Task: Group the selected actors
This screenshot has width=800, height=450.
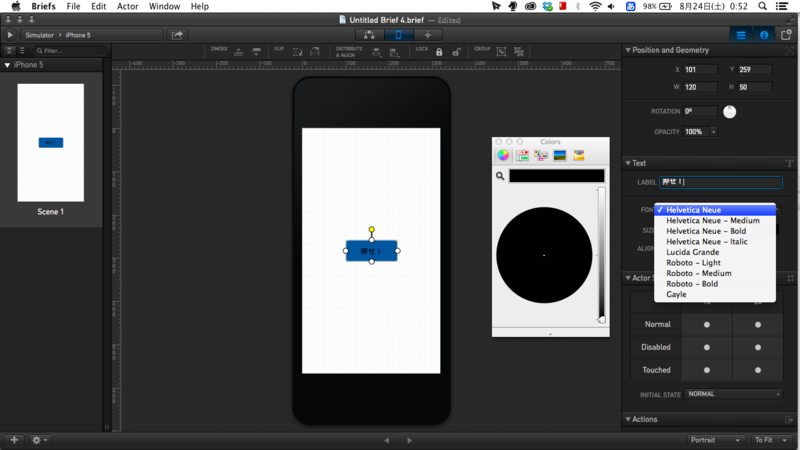Action: 502,52
